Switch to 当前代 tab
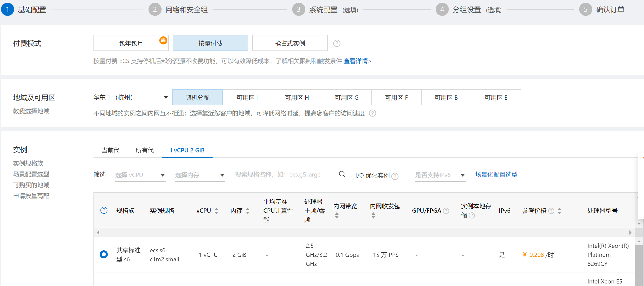The width and height of the screenshot is (644, 286). (110, 150)
